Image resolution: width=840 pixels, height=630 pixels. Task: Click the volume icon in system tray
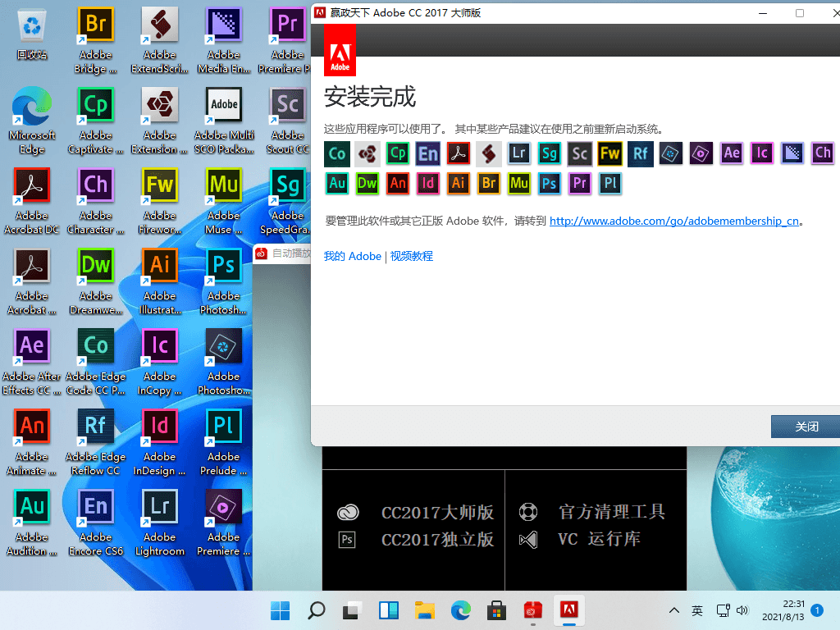pyautogui.click(x=742, y=610)
